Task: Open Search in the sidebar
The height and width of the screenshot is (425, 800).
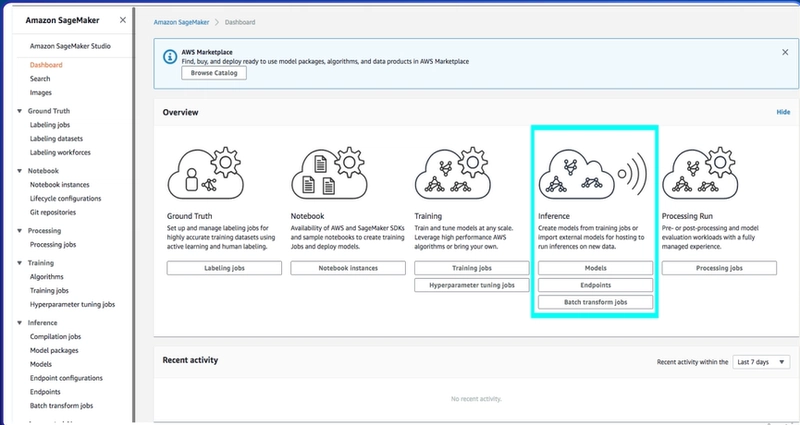Action: [x=40, y=79]
